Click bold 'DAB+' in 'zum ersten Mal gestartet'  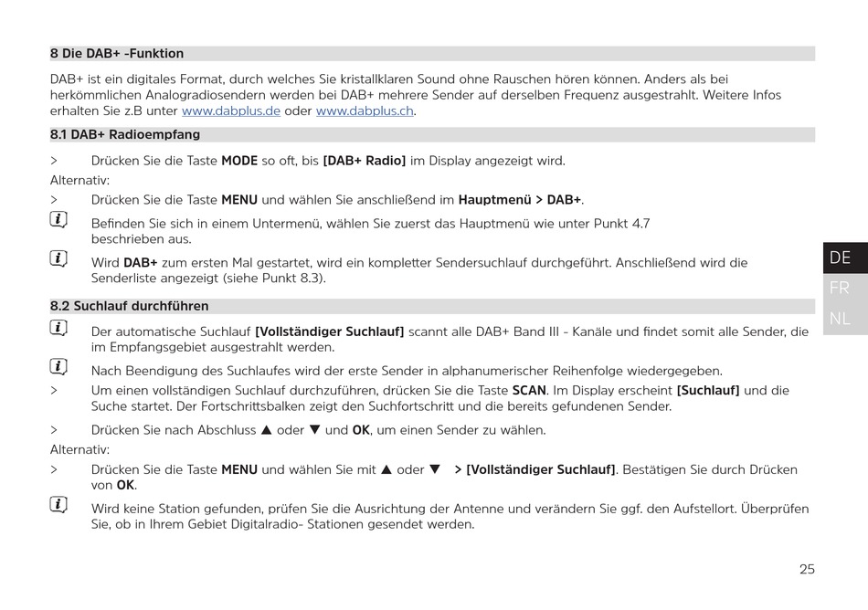(x=141, y=263)
